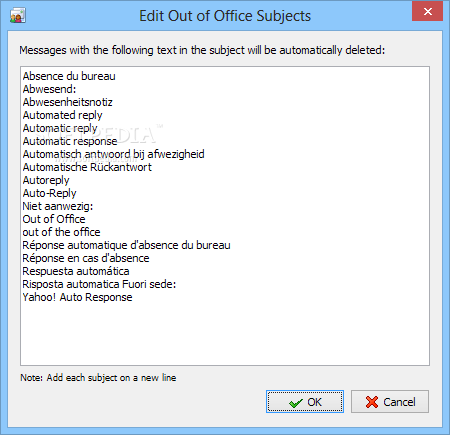Screen dimensions: 450x435
Task: Confirm changes with the OK button
Action: (x=305, y=402)
